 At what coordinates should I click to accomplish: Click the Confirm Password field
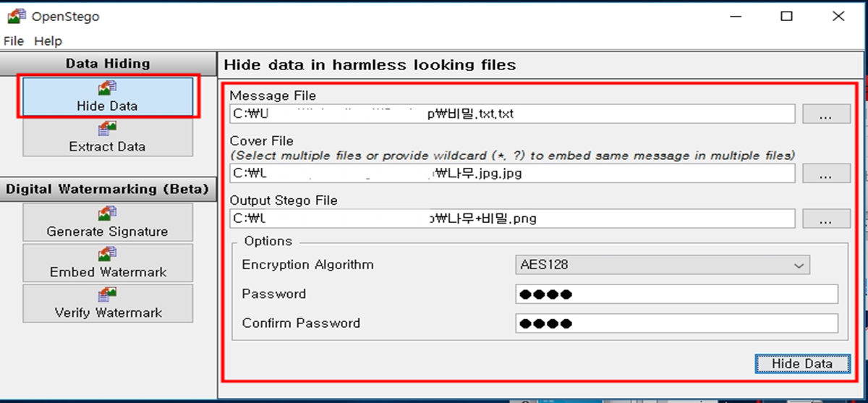pyautogui.click(x=677, y=323)
